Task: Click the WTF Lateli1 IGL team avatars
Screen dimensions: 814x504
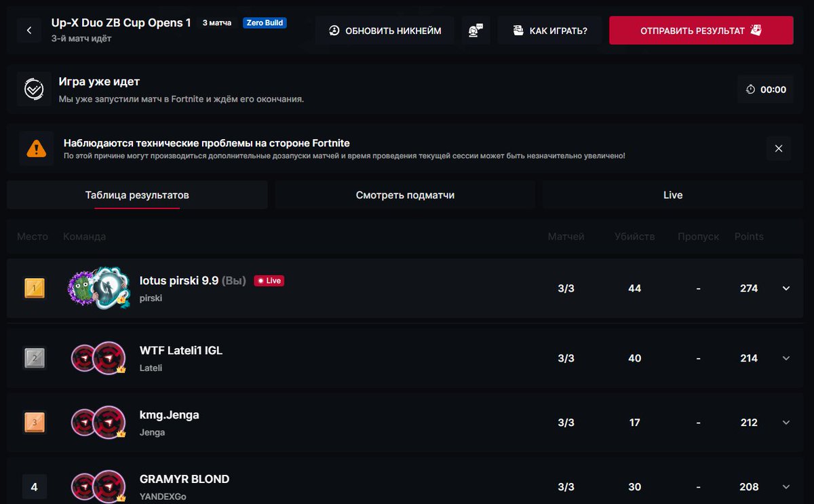Action: 99,358
